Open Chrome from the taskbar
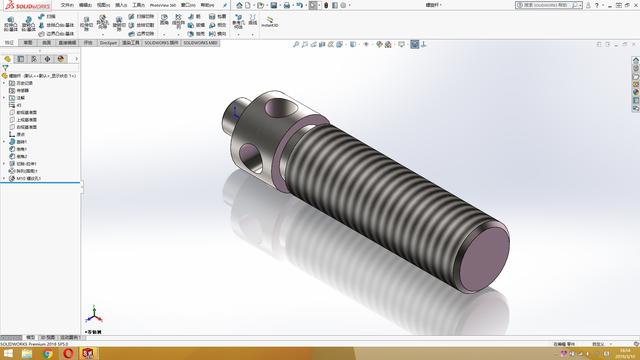 tap(48, 353)
